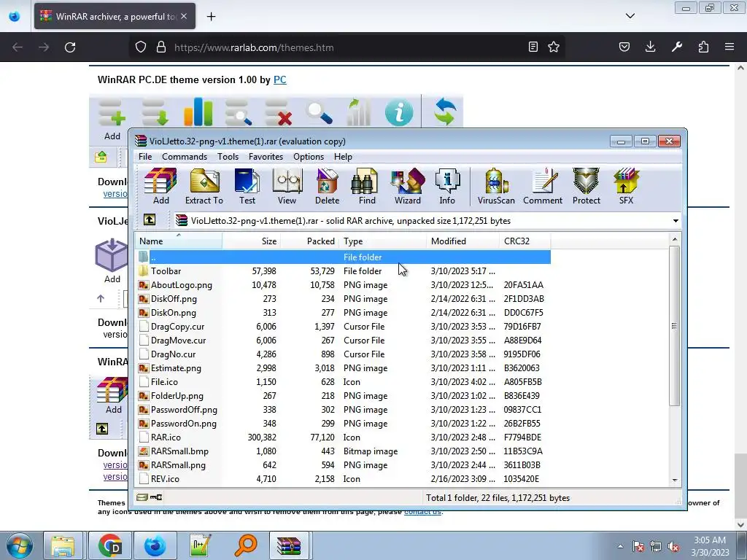747x560 pixels.
Task: Select the Estimate.png file
Action: (x=343, y=368)
